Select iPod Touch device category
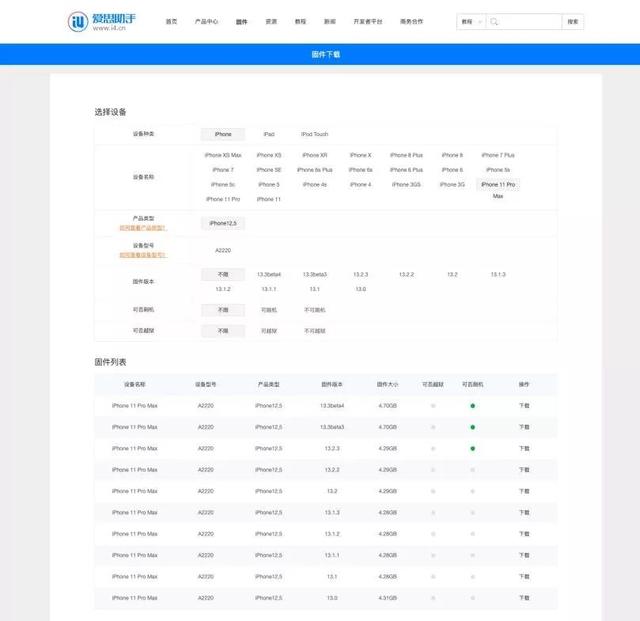 (x=315, y=134)
